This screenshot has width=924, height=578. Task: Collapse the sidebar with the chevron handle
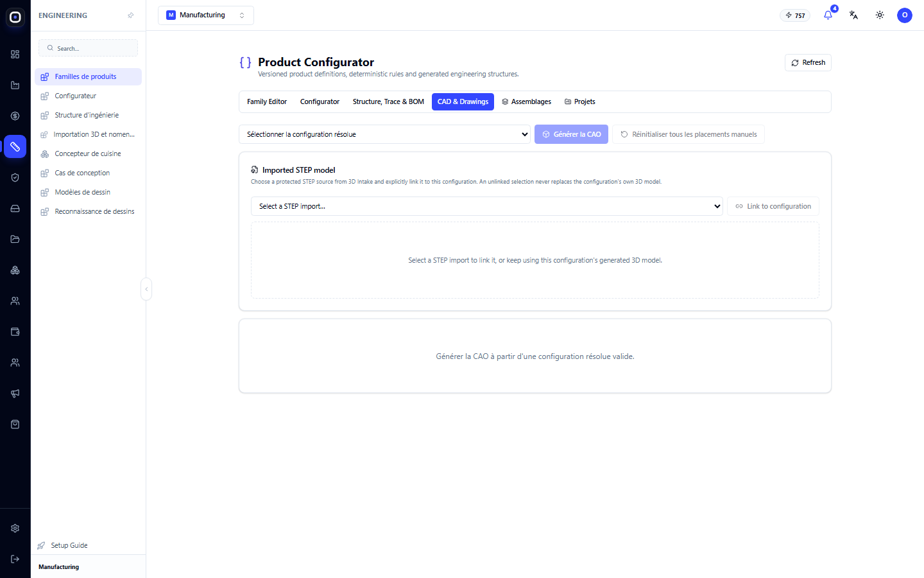point(146,289)
